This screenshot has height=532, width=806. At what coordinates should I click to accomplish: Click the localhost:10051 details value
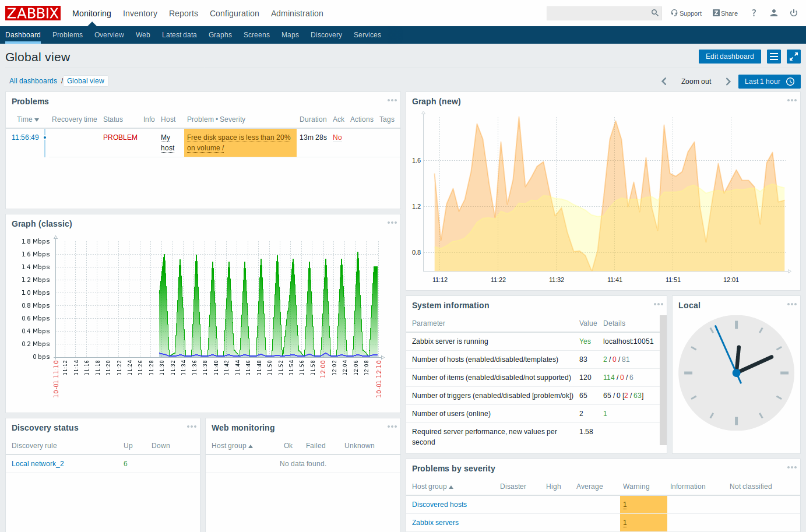coord(628,341)
